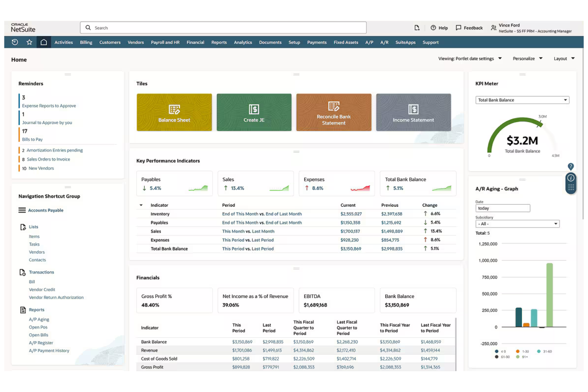The image size is (588, 392).
Task: Open the A/P Payment History report
Action: click(49, 350)
